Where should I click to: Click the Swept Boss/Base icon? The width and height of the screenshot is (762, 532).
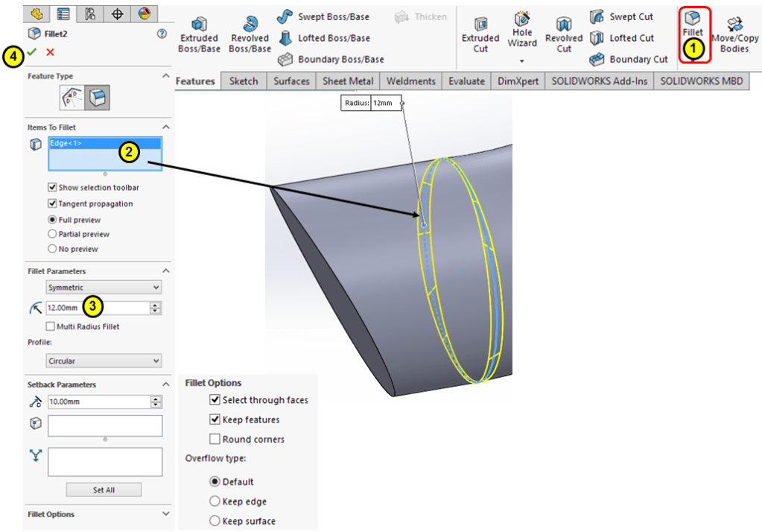tap(285, 16)
